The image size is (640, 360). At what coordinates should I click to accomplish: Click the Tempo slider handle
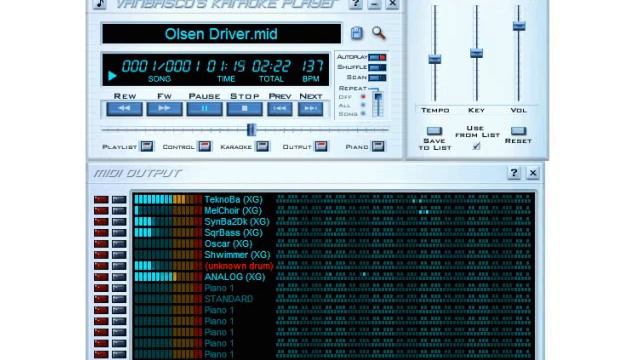[x=435, y=59]
